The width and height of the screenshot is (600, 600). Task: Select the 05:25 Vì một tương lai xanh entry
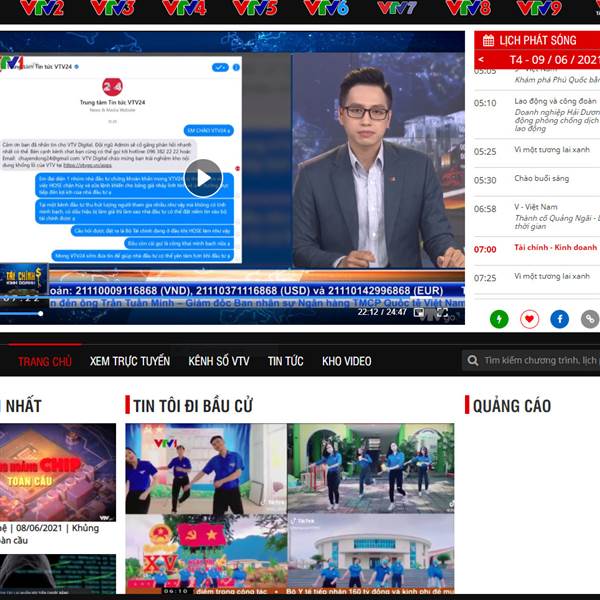pyautogui.click(x=536, y=151)
